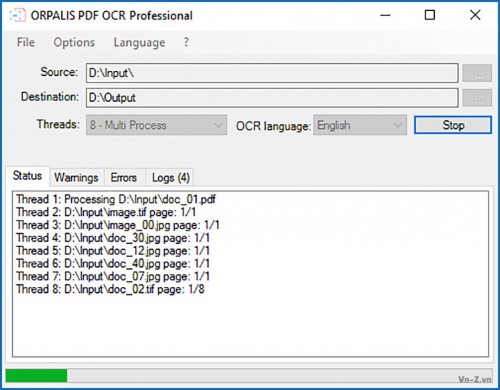Select the Thread 2 image.tif status line
Screen dimensions: 500x390
(x=106, y=212)
